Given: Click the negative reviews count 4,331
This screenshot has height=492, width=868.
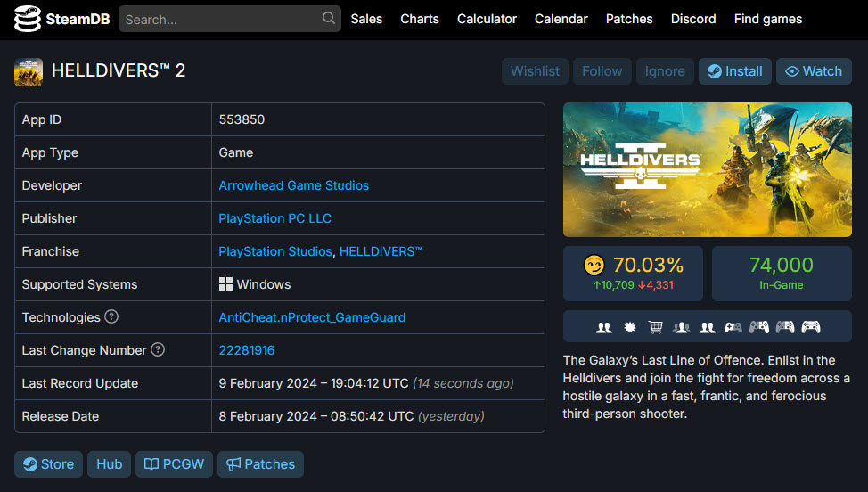Looking at the screenshot, I should click(656, 285).
